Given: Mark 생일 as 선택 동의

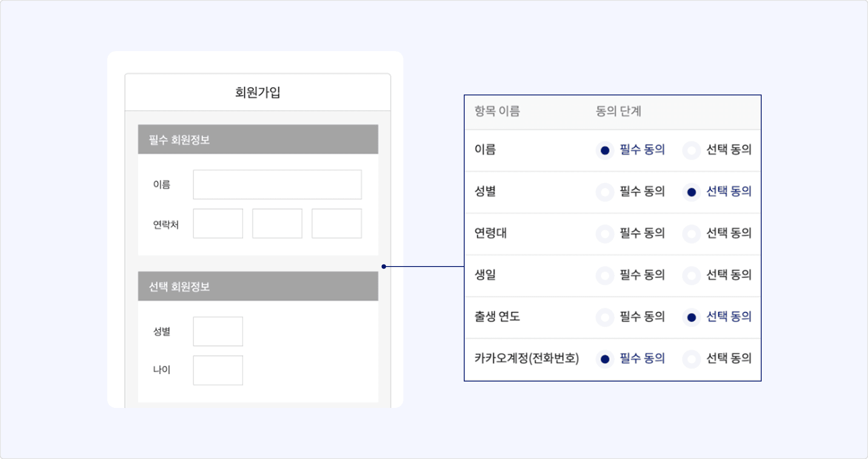Looking at the screenshot, I should coord(691,275).
